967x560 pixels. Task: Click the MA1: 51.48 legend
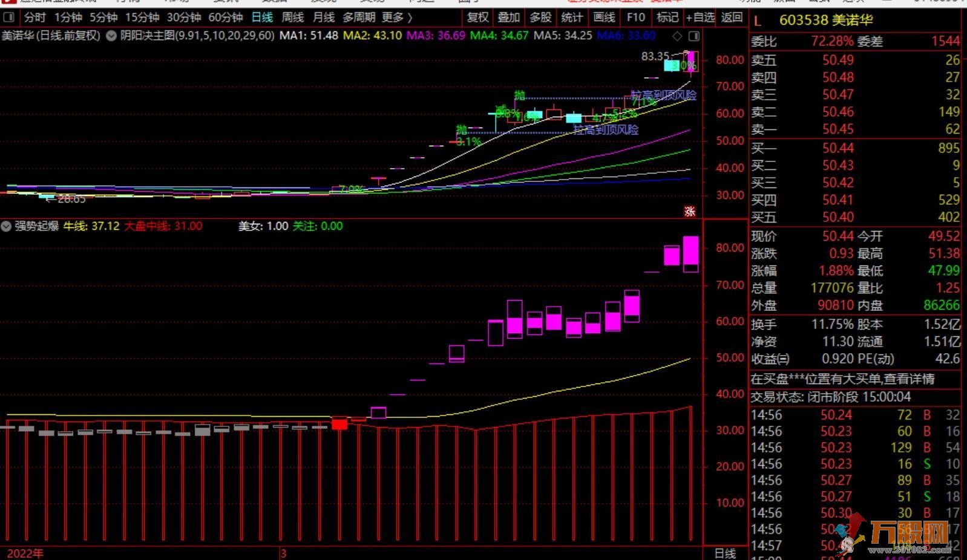(309, 36)
